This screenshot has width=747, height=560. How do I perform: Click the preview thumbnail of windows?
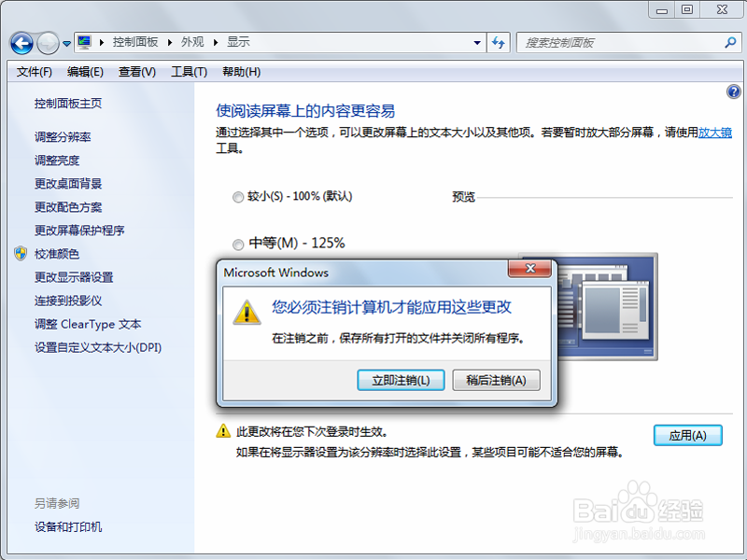608,307
